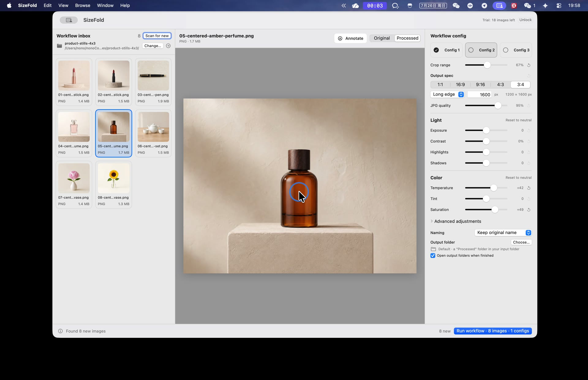This screenshot has height=380, width=588.
Task: Open the SizeFold app menu
Action: [27, 6]
